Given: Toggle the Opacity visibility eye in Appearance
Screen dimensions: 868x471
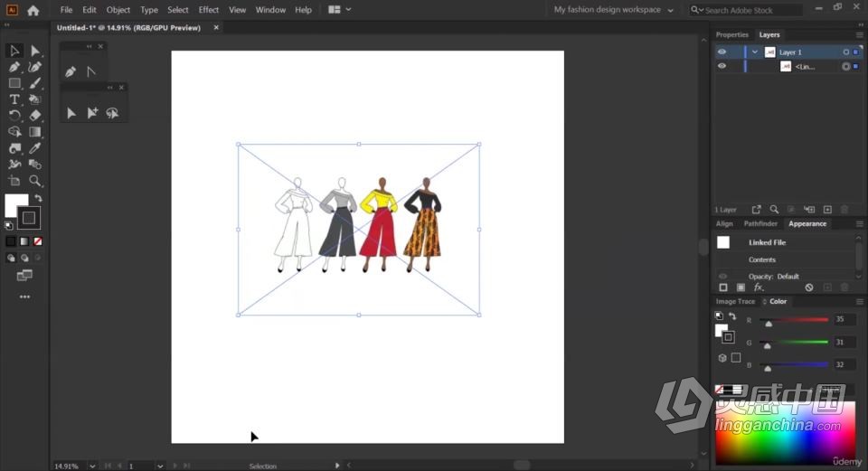Looking at the screenshot, I should [722, 276].
